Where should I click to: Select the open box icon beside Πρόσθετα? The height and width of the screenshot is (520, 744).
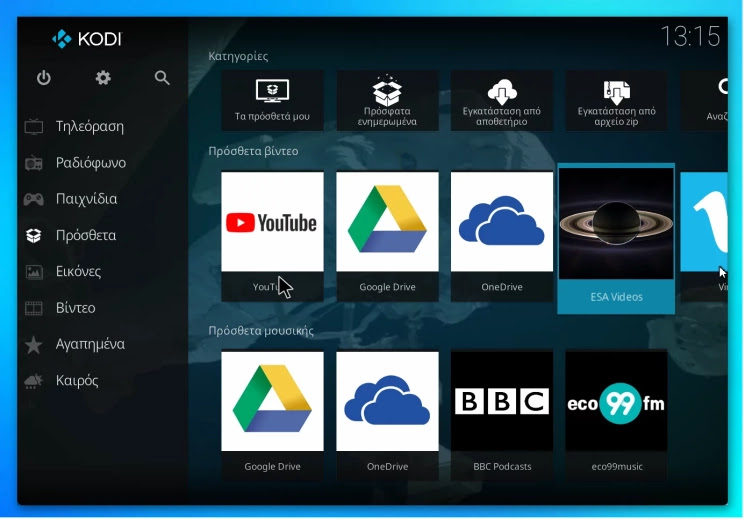click(x=34, y=235)
